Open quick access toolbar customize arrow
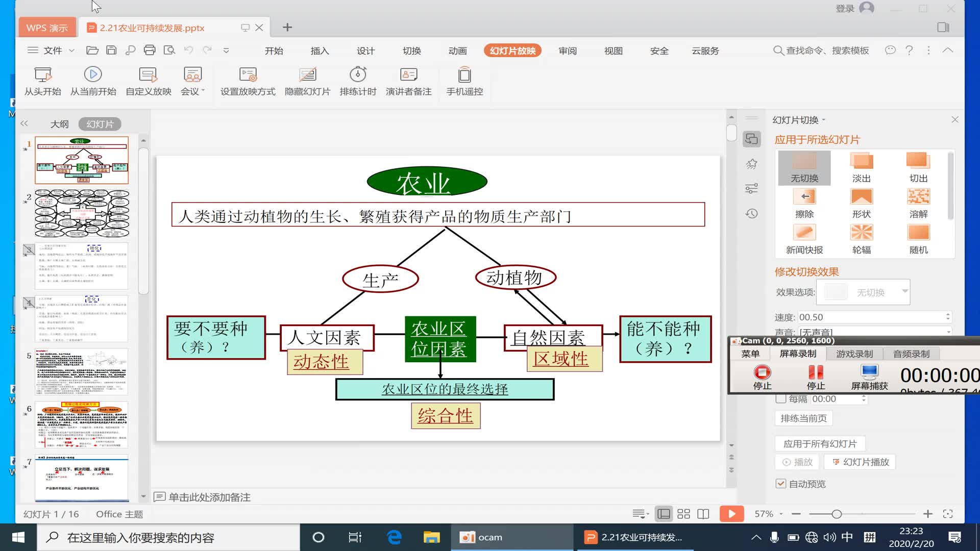 pos(226,51)
